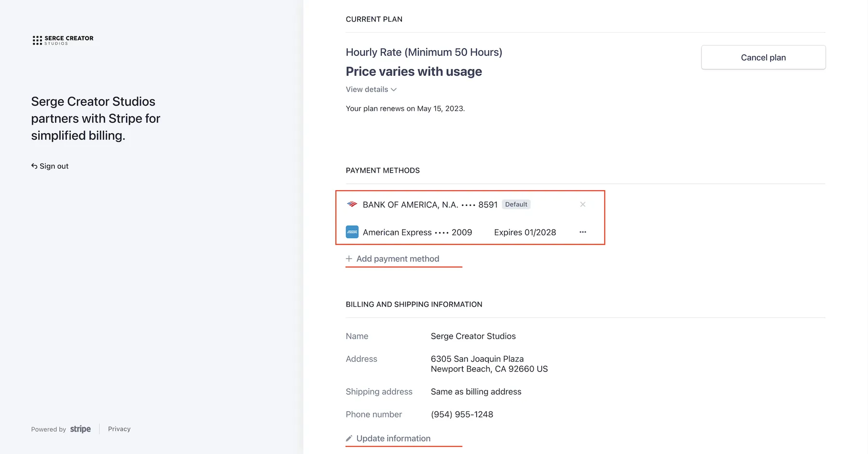Click the phone number (954) 955-1248
Image resolution: width=868 pixels, height=454 pixels.
[462, 414]
